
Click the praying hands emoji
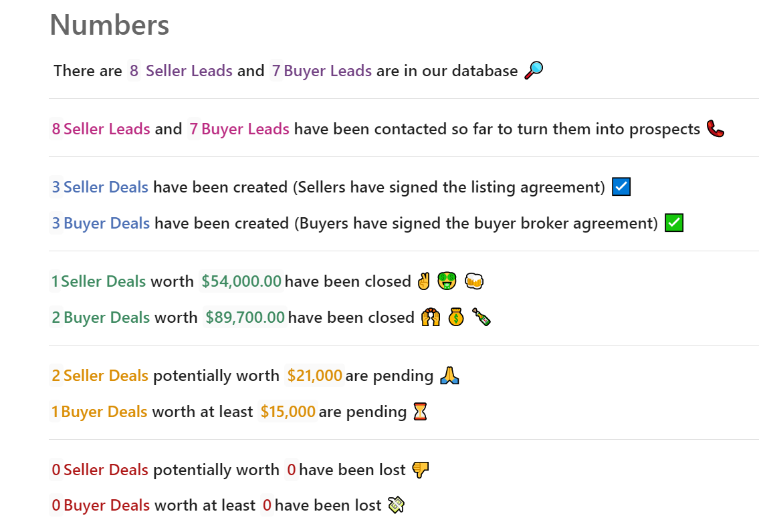coord(449,376)
